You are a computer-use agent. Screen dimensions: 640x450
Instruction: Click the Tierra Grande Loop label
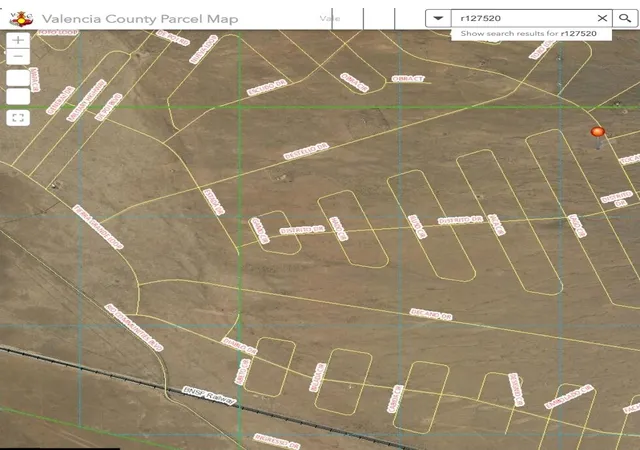(98, 227)
